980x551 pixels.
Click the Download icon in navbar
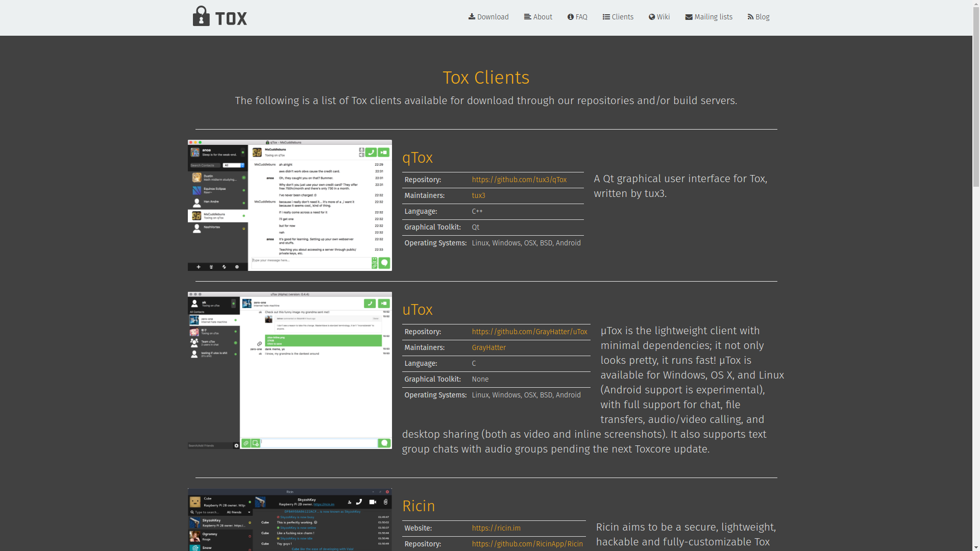click(x=472, y=17)
